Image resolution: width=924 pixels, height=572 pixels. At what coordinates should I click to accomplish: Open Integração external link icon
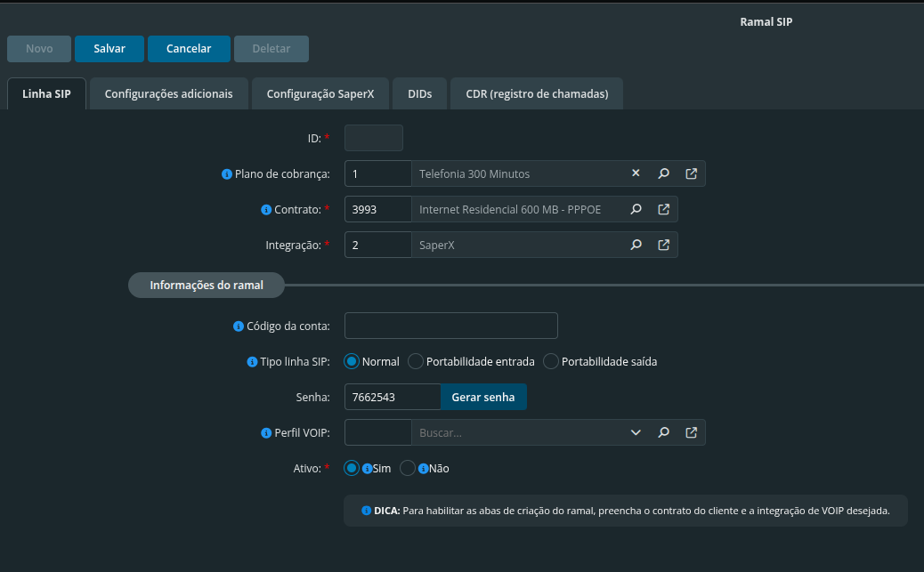663,245
